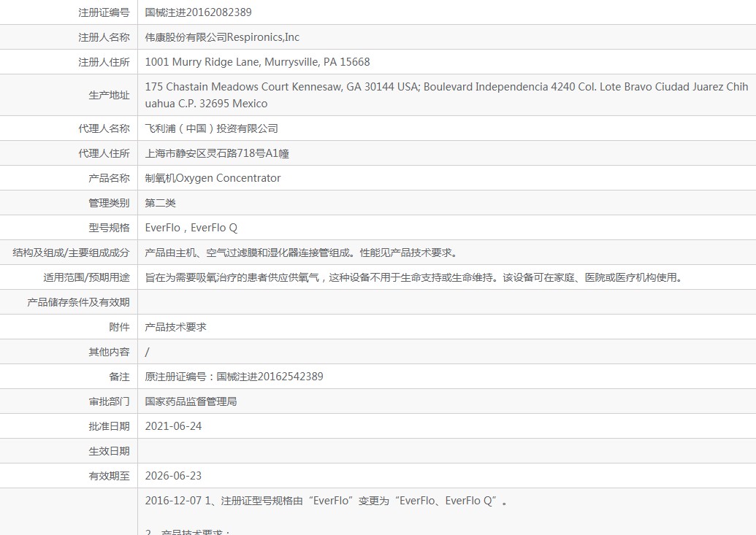This screenshot has height=535, width=756.
Task: Select management class value 第二类
Action: (x=161, y=203)
